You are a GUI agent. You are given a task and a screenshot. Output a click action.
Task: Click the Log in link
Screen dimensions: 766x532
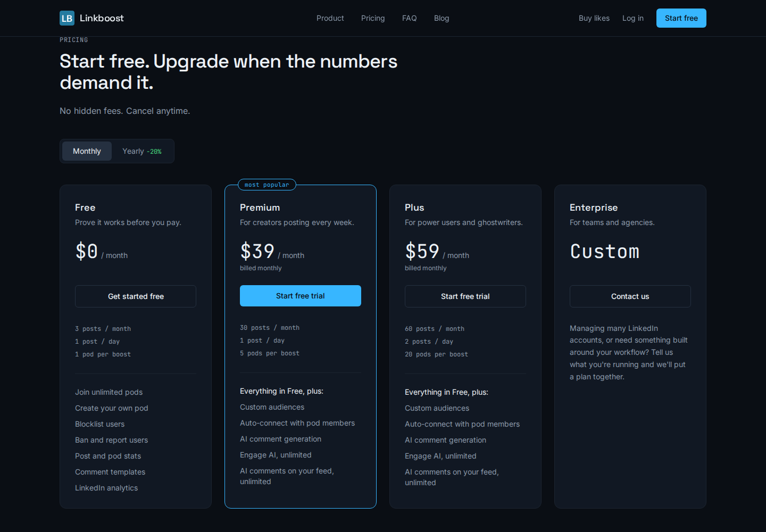point(633,18)
